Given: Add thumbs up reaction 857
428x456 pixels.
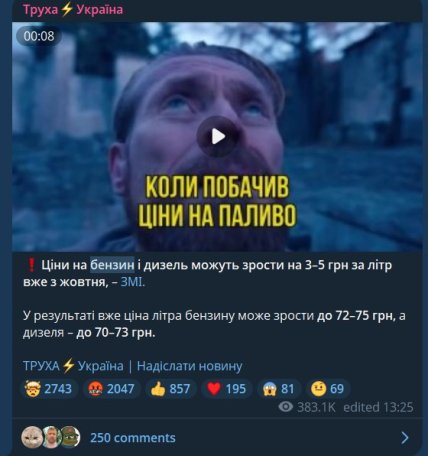Looking at the screenshot, I should tap(170, 389).
